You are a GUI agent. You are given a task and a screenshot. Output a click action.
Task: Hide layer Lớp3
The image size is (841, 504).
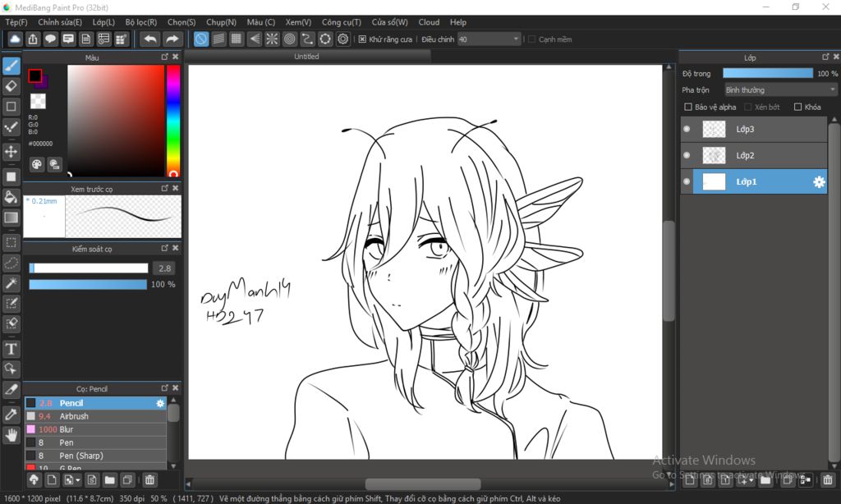tap(687, 129)
